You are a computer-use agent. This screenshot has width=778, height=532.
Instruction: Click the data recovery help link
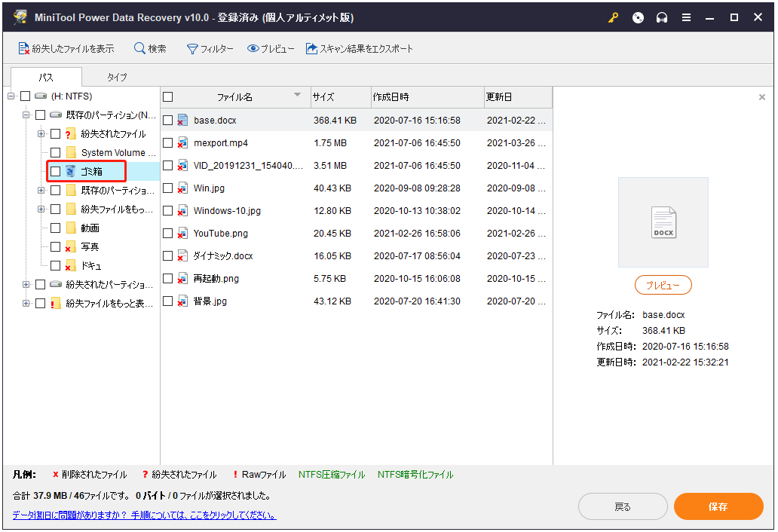point(144,515)
